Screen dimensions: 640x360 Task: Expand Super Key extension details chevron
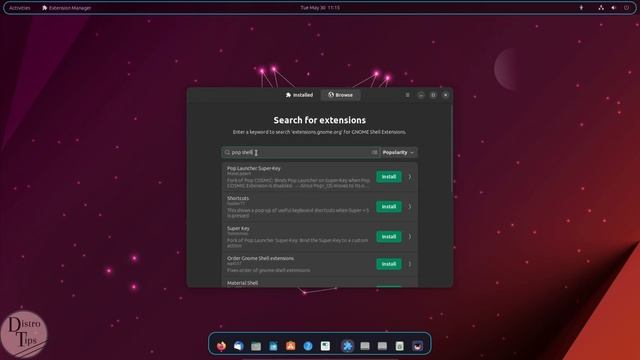410,237
